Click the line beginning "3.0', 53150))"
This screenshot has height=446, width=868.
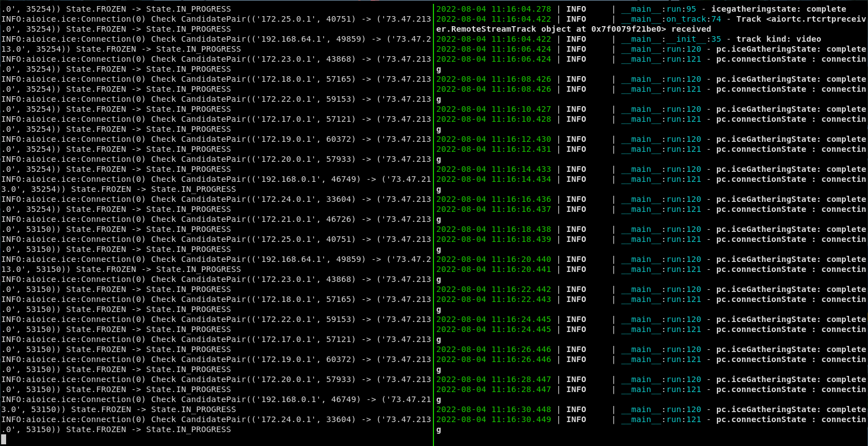(x=118, y=409)
